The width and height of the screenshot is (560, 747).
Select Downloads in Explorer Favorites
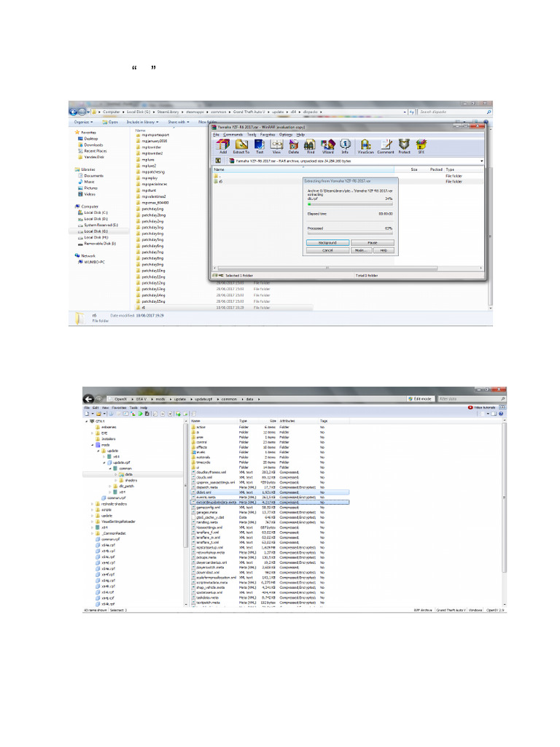pos(90,145)
